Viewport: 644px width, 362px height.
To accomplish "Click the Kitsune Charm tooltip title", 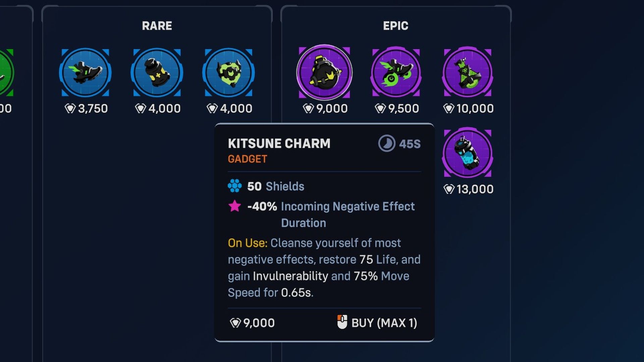I will click(279, 143).
